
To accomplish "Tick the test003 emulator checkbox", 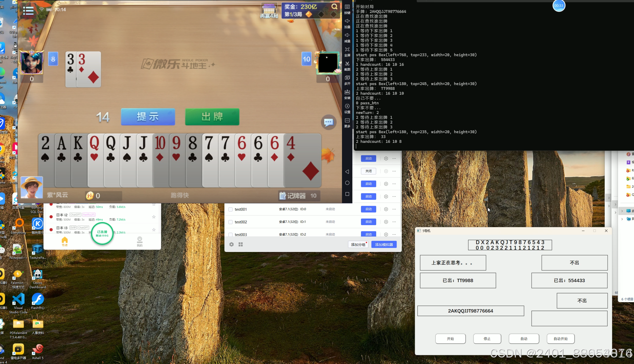I will [x=230, y=234].
